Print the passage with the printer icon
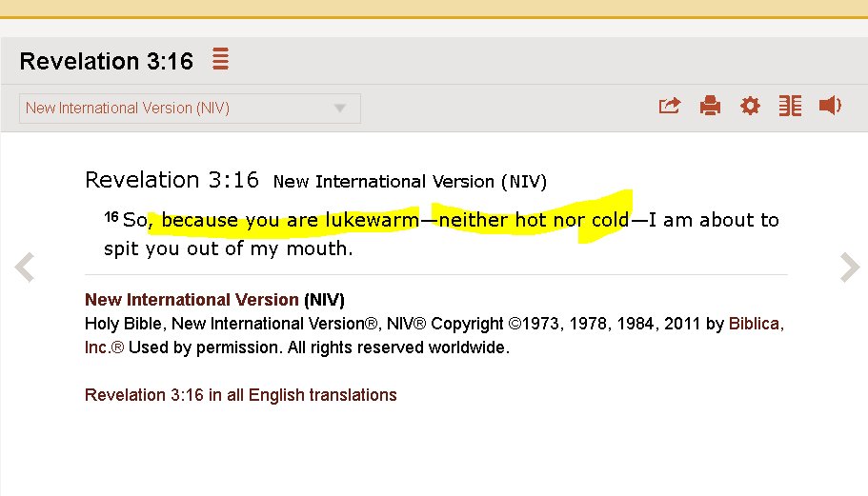868x496 pixels. 710,105
